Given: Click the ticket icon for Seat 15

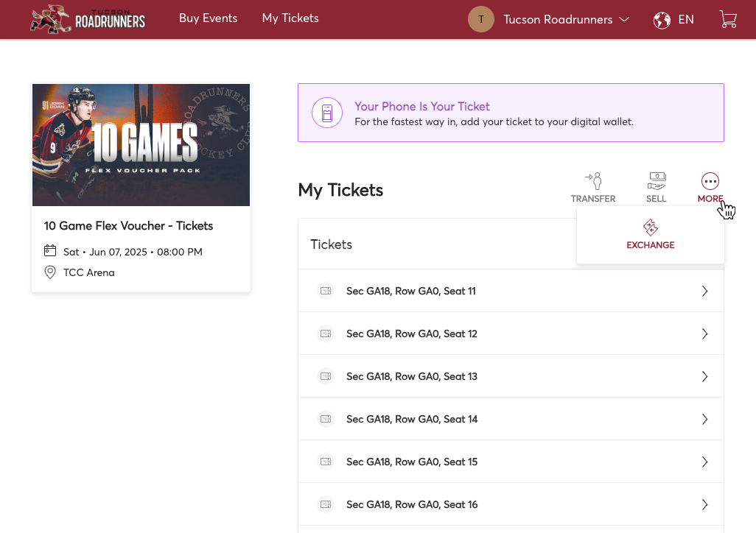Looking at the screenshot, I should [x=326, y=462].
